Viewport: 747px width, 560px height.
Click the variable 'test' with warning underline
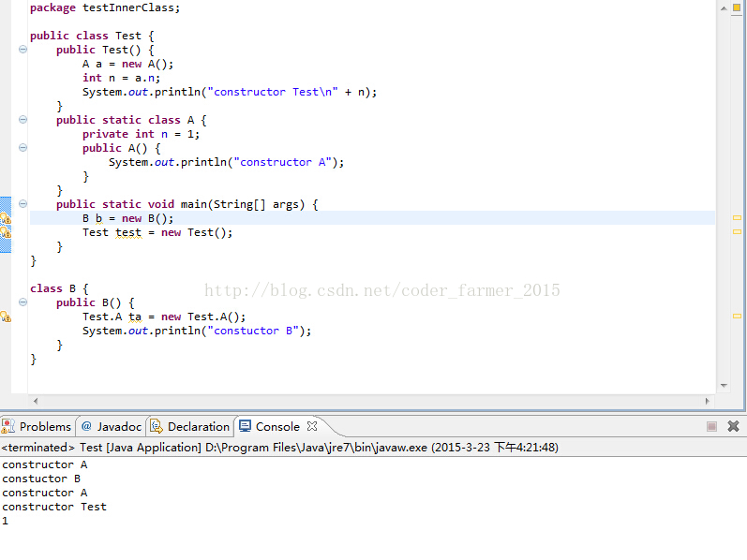(x=128, y=233)
